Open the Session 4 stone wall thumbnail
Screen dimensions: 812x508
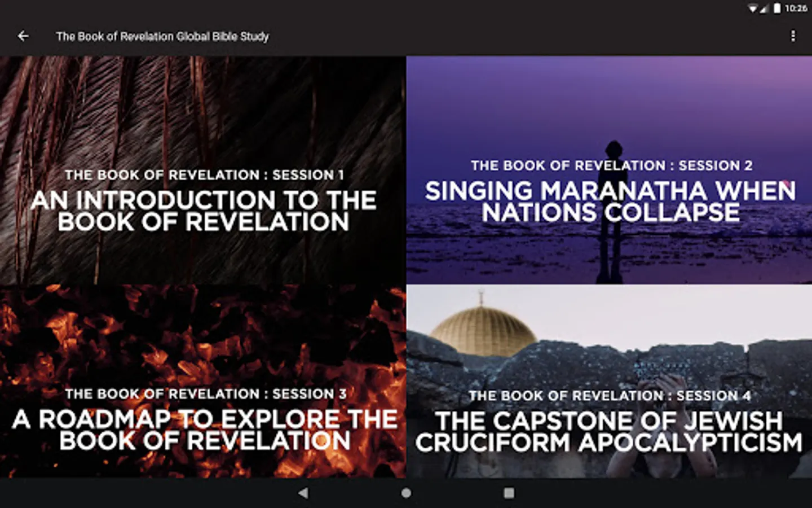(x=609, y=382)
